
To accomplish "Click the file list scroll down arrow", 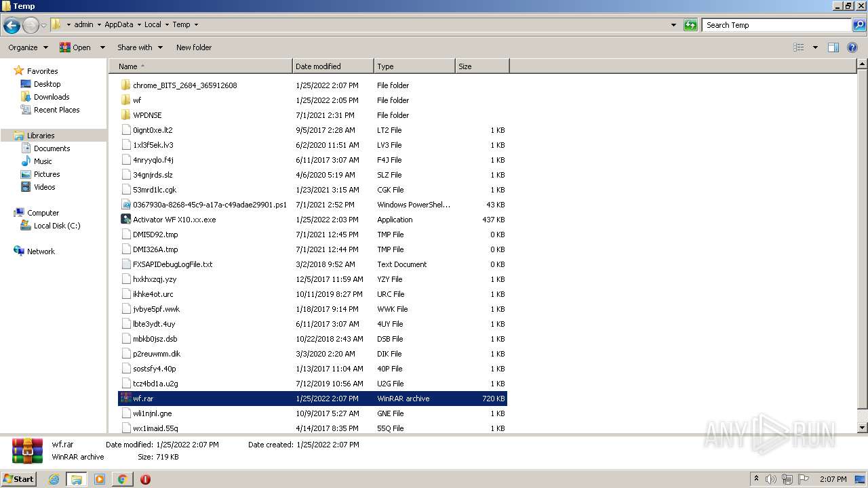I will 862,428.
